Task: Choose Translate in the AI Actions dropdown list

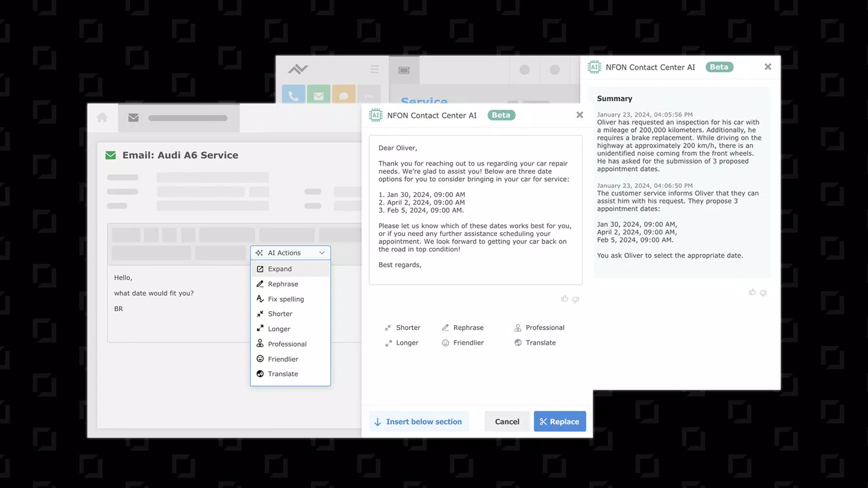Action: pos(290,374)
